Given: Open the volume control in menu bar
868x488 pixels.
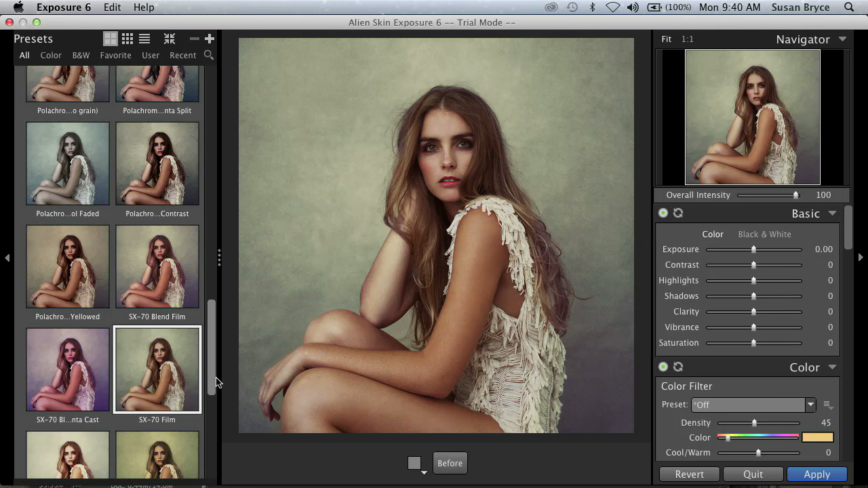Looking at the screenshot, I should [633, 7].
